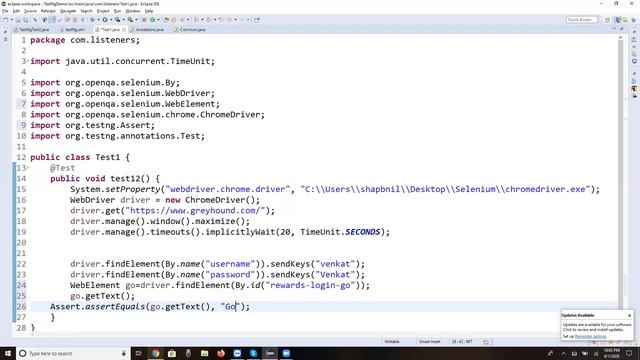640x360 pixels.
Task: Click the green New Java Class icon
Action: (x=152, y=20)
